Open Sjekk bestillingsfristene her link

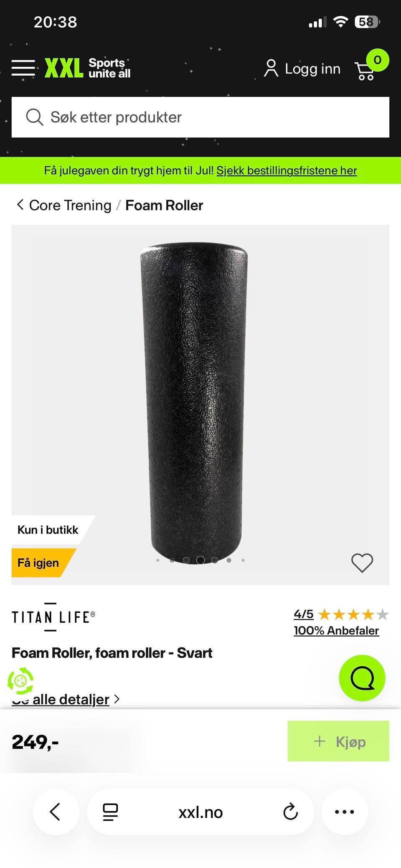(x=287, y=170)
